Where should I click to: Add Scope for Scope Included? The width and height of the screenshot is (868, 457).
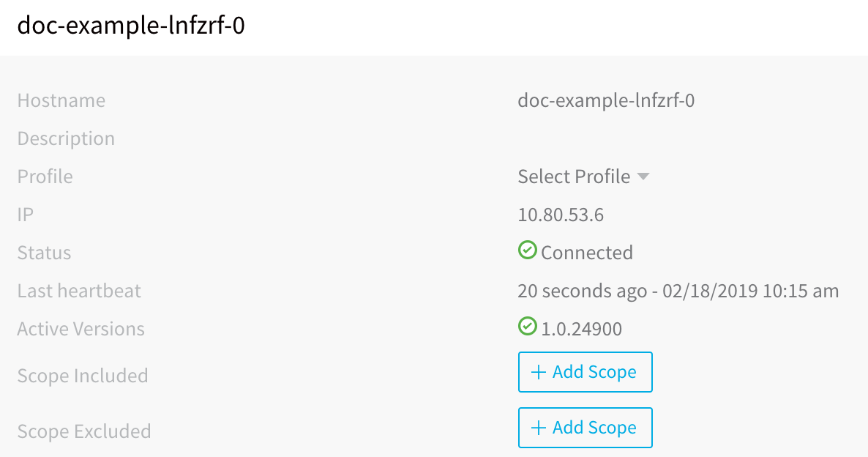585,372
